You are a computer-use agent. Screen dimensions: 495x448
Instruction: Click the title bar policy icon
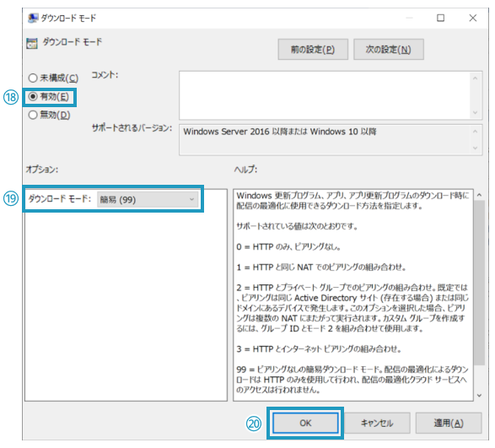tap(33, 18)
